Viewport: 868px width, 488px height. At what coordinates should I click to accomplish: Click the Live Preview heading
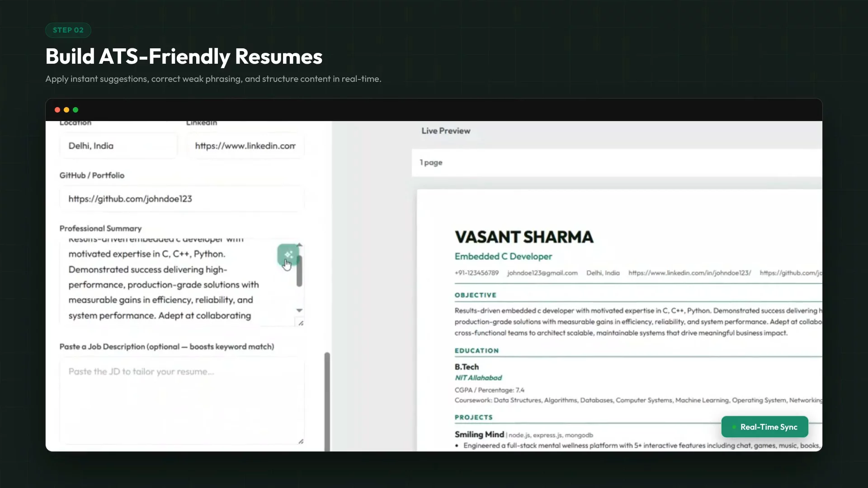coord(446,131)
